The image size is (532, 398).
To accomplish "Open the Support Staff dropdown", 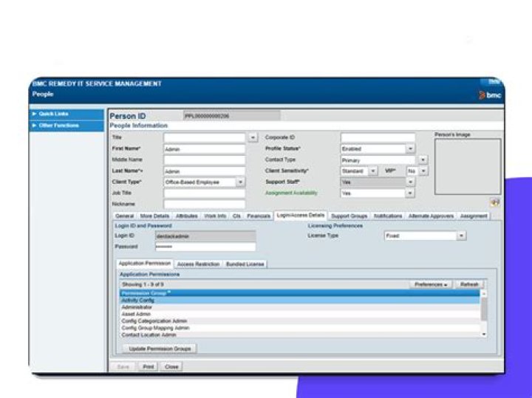I will click(x=410, y=182).
